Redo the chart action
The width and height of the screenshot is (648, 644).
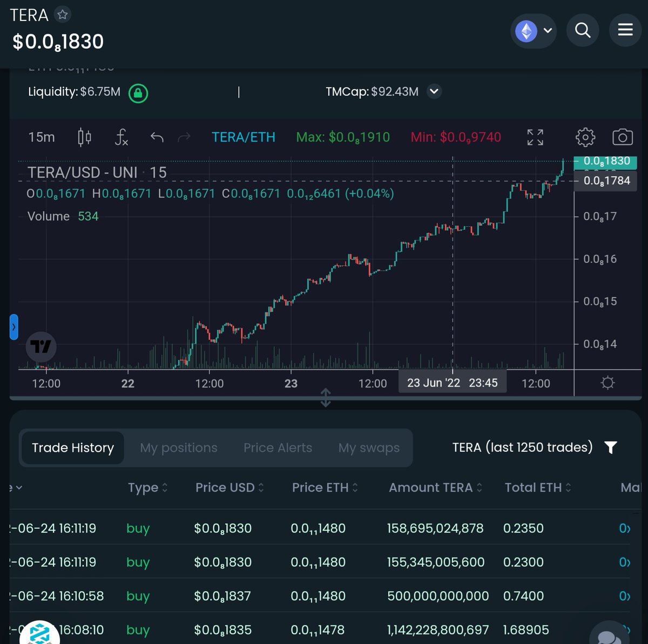pos(184,137)
